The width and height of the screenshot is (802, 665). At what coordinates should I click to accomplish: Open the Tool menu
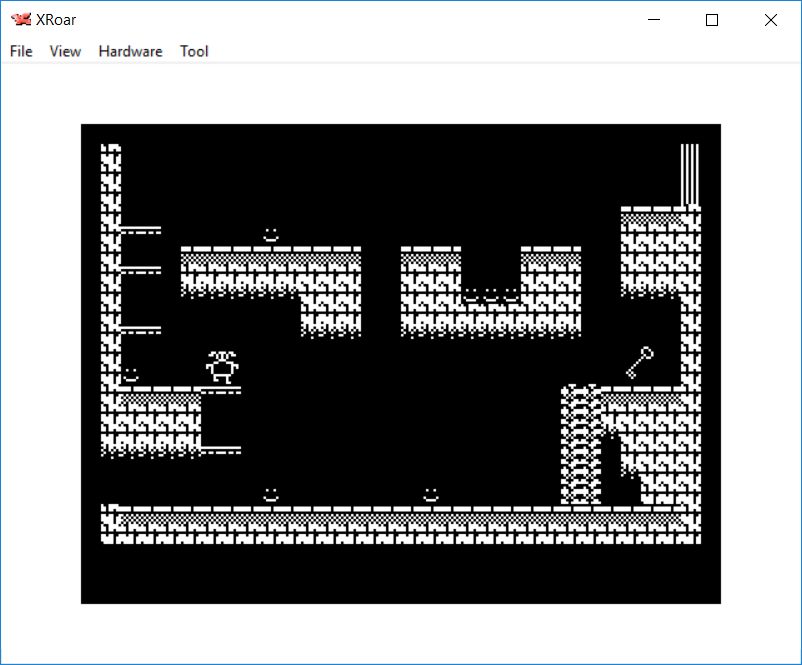point(194,51)
